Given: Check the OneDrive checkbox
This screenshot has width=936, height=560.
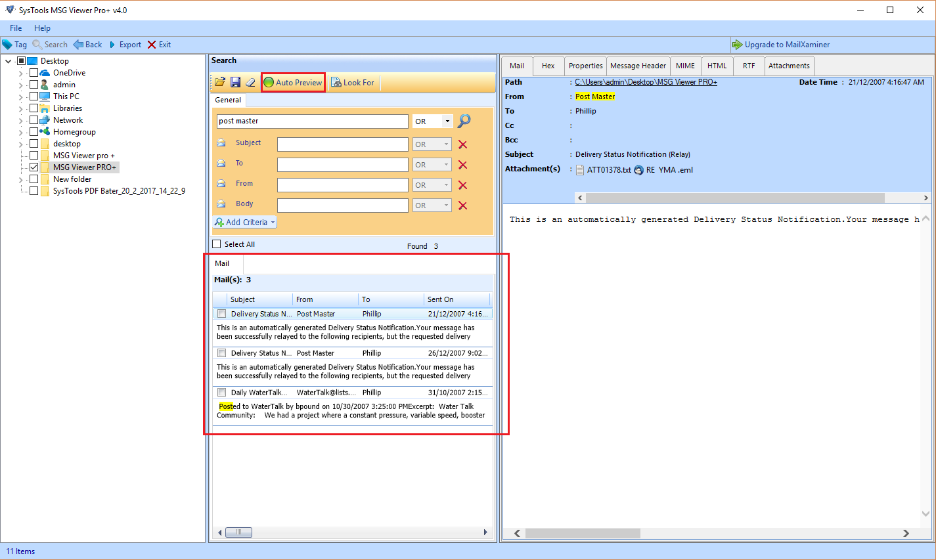Looking at the screenshot, I should click(33, 73).
